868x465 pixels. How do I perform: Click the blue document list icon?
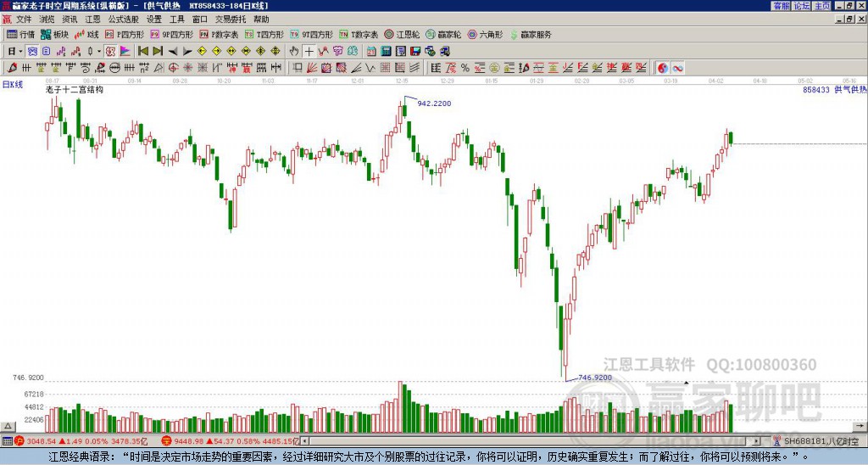(x=46, y=52)
